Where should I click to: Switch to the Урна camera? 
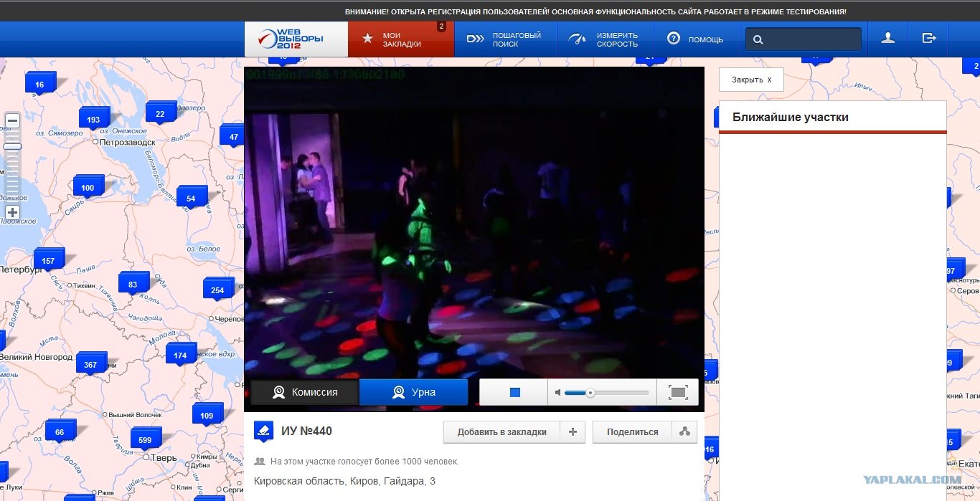pos(413,392)
